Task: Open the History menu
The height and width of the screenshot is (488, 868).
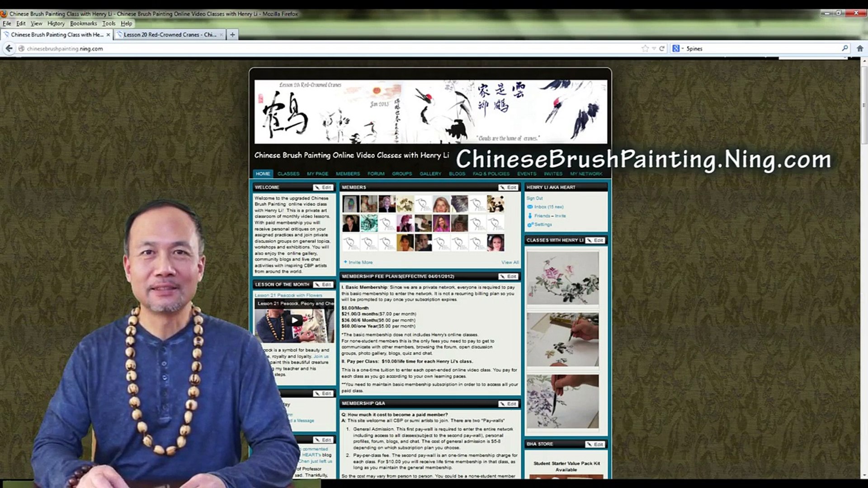Action: (56, 23)
